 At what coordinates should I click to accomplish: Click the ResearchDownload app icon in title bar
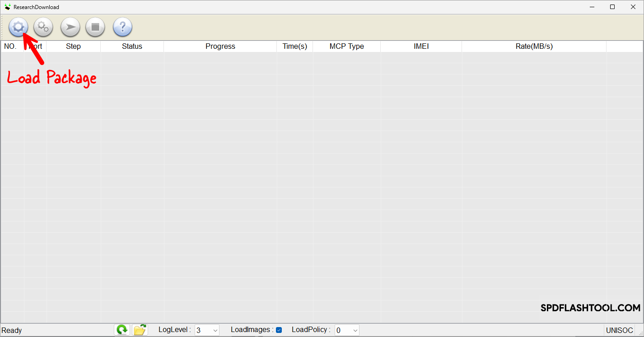(7, 7)
